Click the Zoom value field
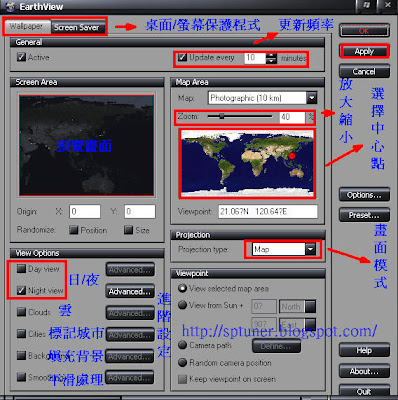 click(292, 117)
